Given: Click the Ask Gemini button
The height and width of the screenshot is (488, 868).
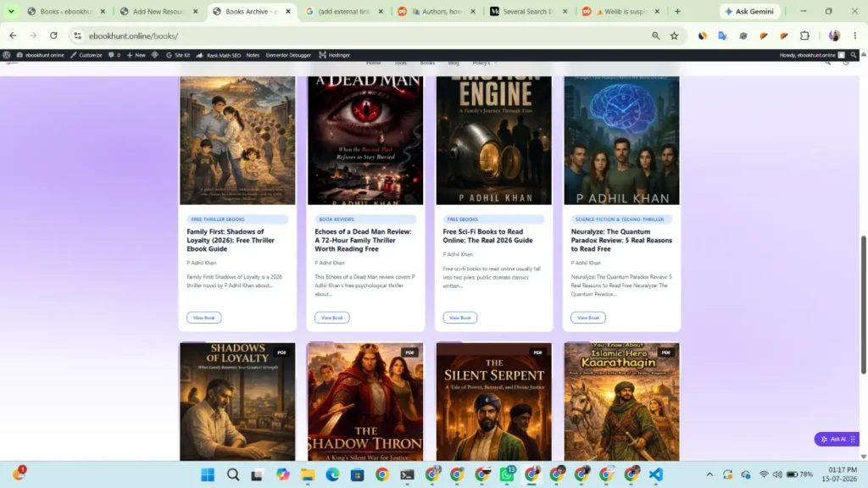Looking at the screenshot, I should click(750, 11).
